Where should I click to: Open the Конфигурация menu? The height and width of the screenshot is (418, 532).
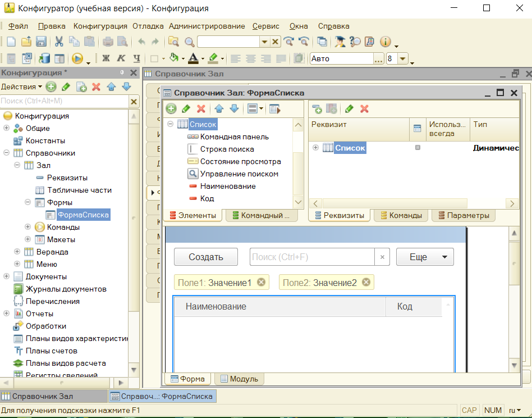pyautogui.click(x=100, y=26)
